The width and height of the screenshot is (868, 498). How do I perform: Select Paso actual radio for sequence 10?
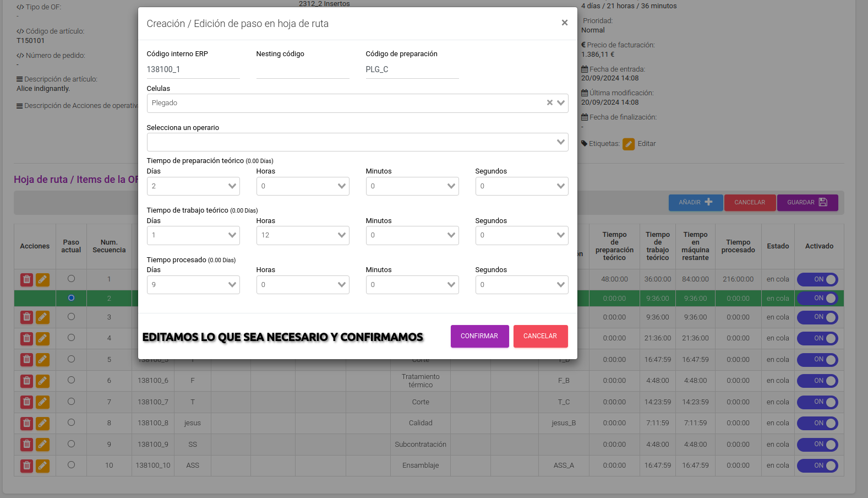coord(71,465)
